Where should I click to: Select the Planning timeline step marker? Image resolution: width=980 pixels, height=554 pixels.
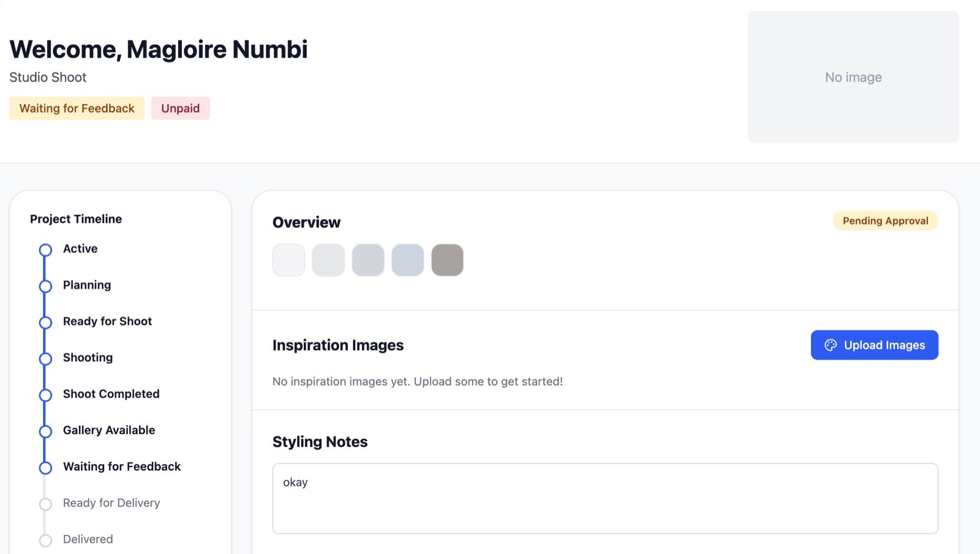[x=45, y=286]
